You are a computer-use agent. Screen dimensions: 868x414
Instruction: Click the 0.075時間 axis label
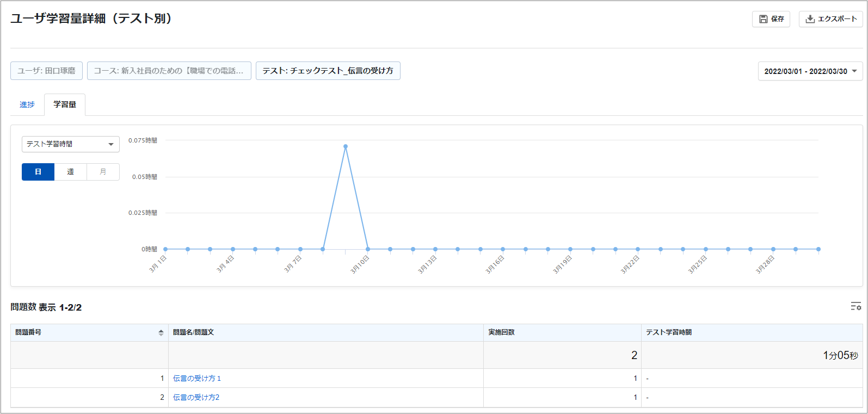click(x=143, y=140)
